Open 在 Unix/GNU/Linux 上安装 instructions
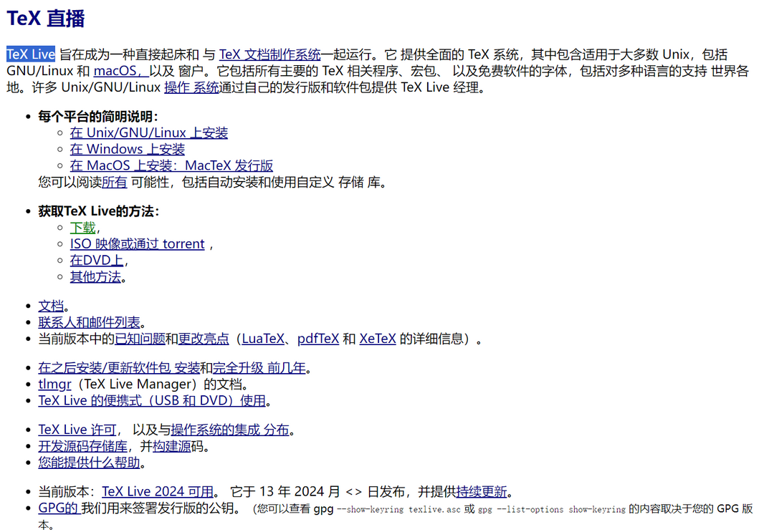Image resolution: width=774 pixels, height=532 pixels. [x=149, y=132]
